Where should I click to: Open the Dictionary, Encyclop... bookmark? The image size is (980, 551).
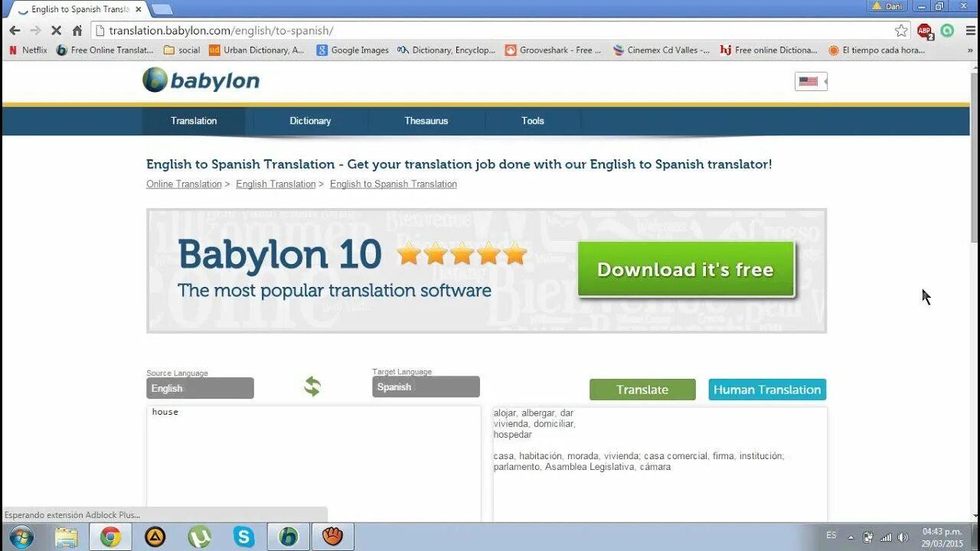446,51
